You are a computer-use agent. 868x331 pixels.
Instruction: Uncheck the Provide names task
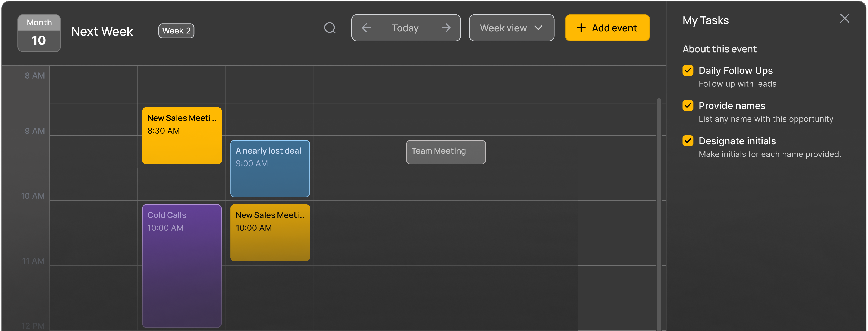pyautogui.click(x=688, y=106)
